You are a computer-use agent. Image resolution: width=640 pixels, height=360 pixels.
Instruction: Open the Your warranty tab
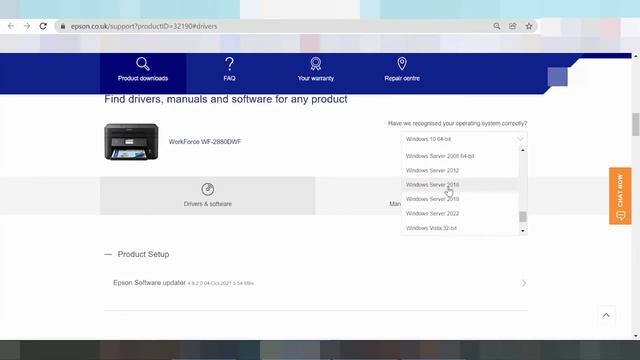pos(316,73)
